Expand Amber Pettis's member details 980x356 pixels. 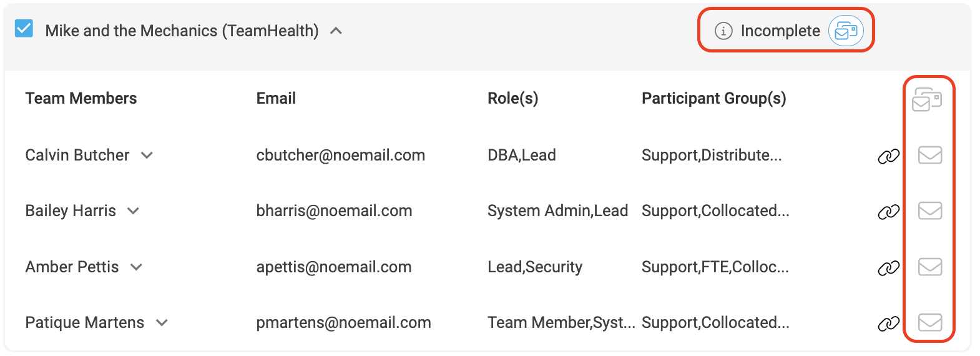coord(136,267)
